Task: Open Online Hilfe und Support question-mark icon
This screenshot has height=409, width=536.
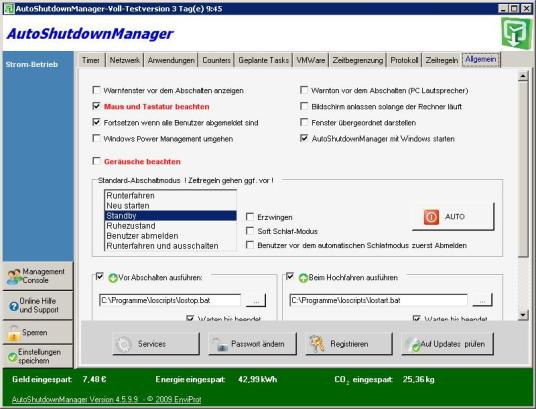Action: coord(14,306)
